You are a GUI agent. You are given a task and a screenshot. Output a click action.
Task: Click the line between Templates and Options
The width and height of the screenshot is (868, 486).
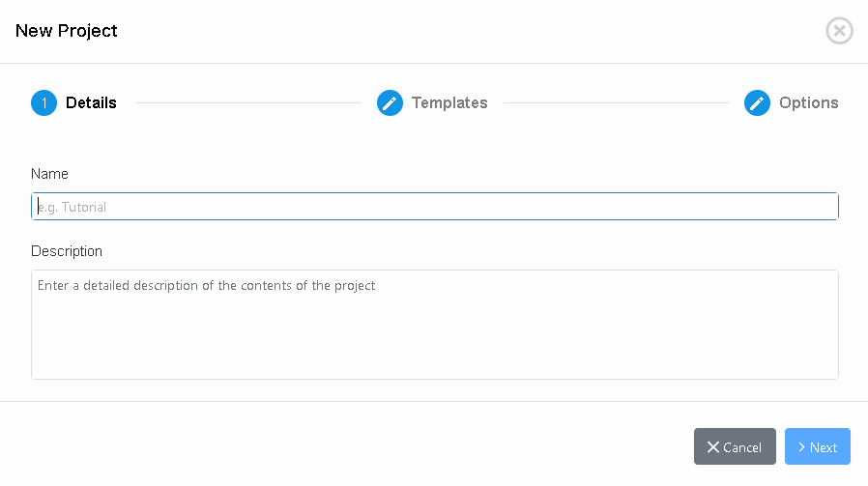[x=616, y=102]
